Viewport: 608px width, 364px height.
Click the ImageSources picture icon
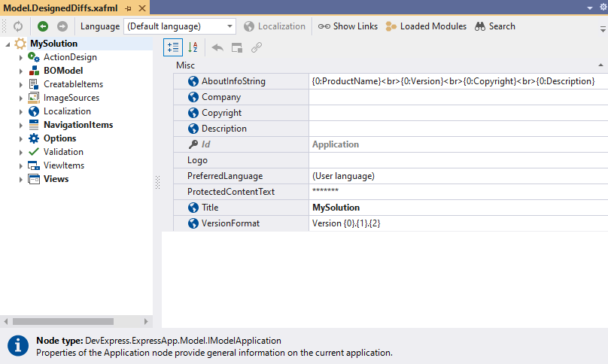click(x=34, y=98)
